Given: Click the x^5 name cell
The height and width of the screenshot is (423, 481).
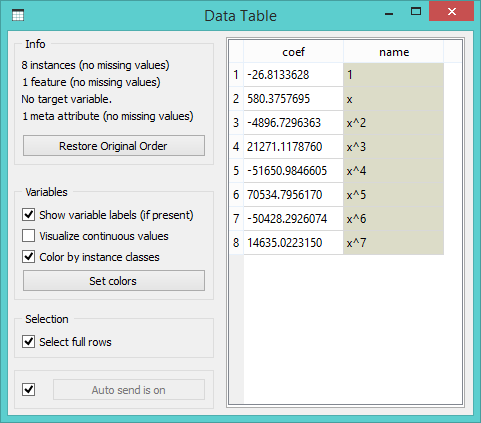Looking at the screenshot, I should (x=393, y=195).
